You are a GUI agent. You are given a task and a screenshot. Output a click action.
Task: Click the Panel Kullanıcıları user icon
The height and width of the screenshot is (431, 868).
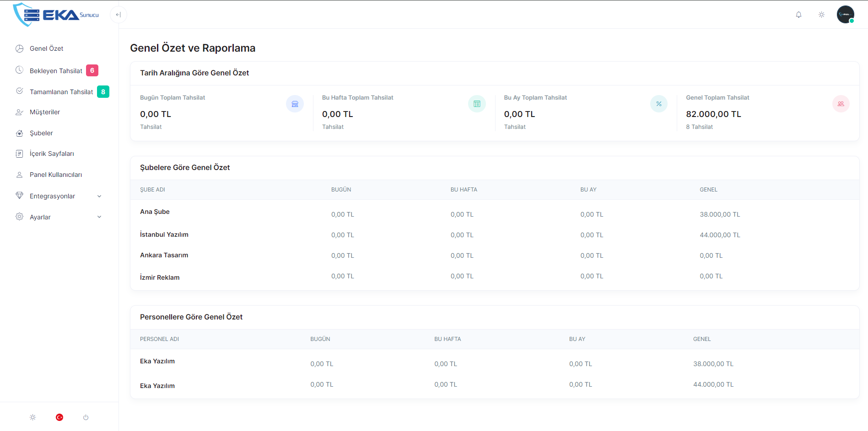pos(19,175)
